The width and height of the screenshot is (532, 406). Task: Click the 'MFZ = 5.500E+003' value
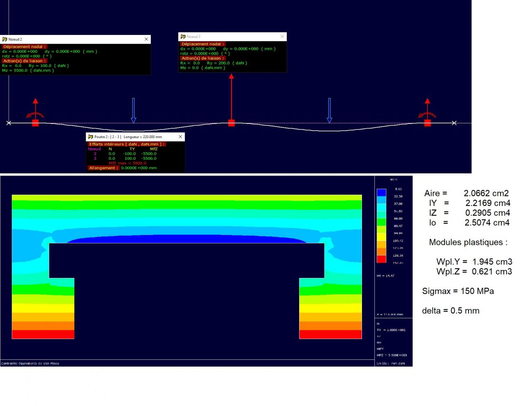pos(392,355)
